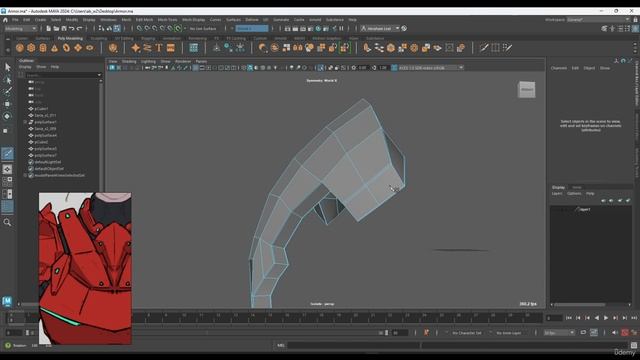Screen dimensions: 640x360
Task: Open the Edit Mesh menu
Action: tap(144, 20)
